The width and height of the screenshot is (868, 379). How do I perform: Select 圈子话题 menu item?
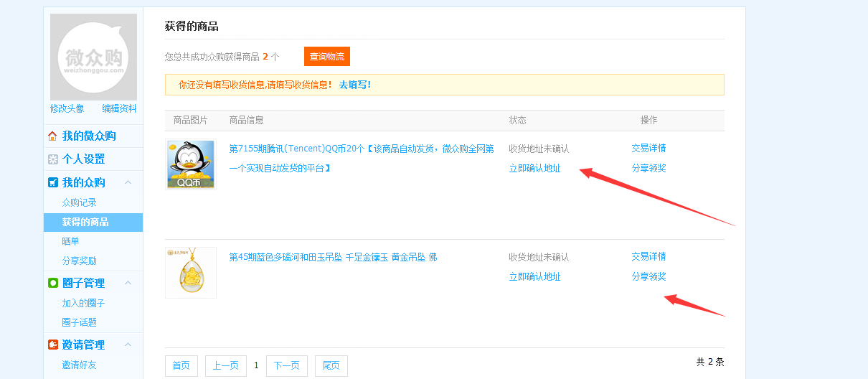(79, 322)
